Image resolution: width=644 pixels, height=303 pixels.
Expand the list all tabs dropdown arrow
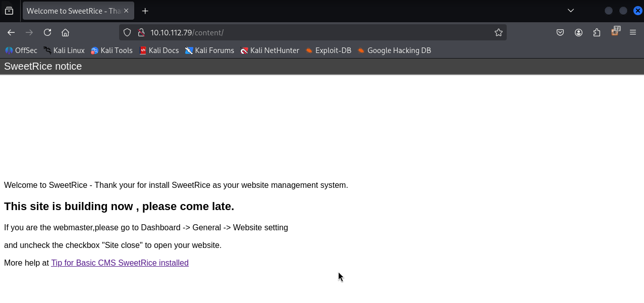pyautogui.click(x=571, y=11)
